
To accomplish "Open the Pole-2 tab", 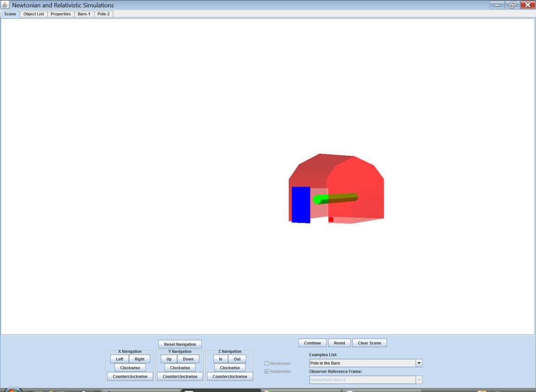I will click(x=103, y=14).
